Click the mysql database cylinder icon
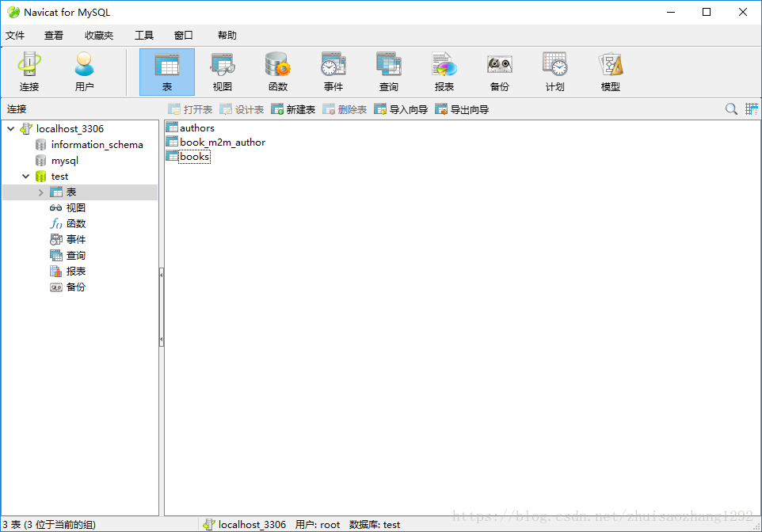Image resolution: width=762 pixels, height=532 pixels. point(41,161)
